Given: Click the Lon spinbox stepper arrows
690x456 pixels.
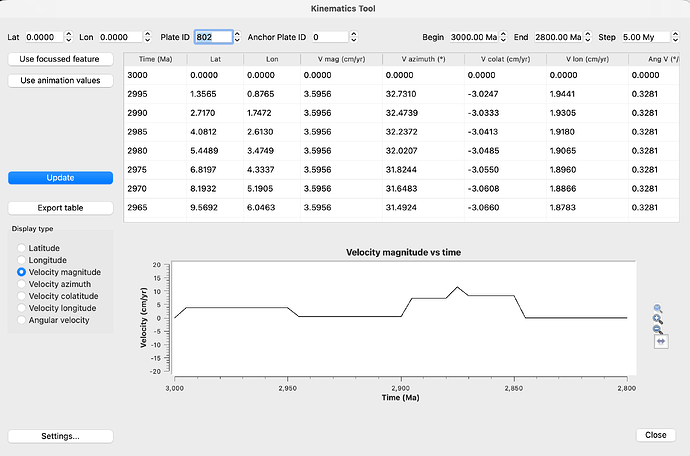Looking at the screenshot, I should coord(148,37).
